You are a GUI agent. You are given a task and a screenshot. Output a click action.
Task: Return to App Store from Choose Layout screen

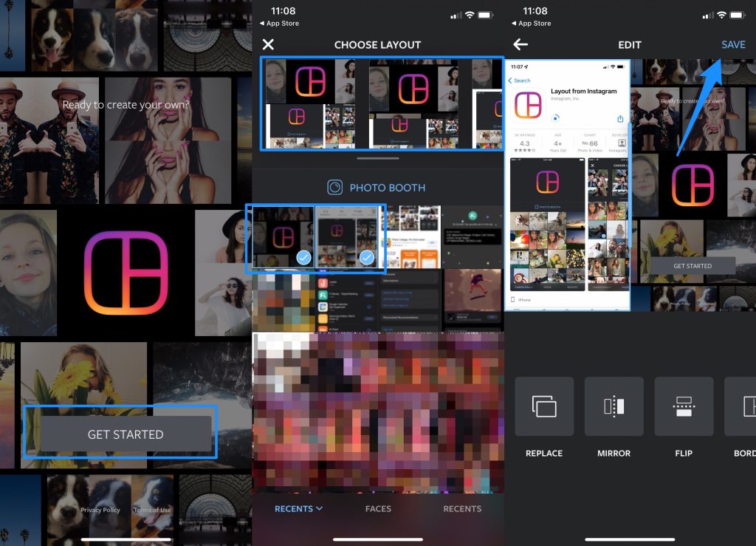pyautogui.click(x=279, y=23)
